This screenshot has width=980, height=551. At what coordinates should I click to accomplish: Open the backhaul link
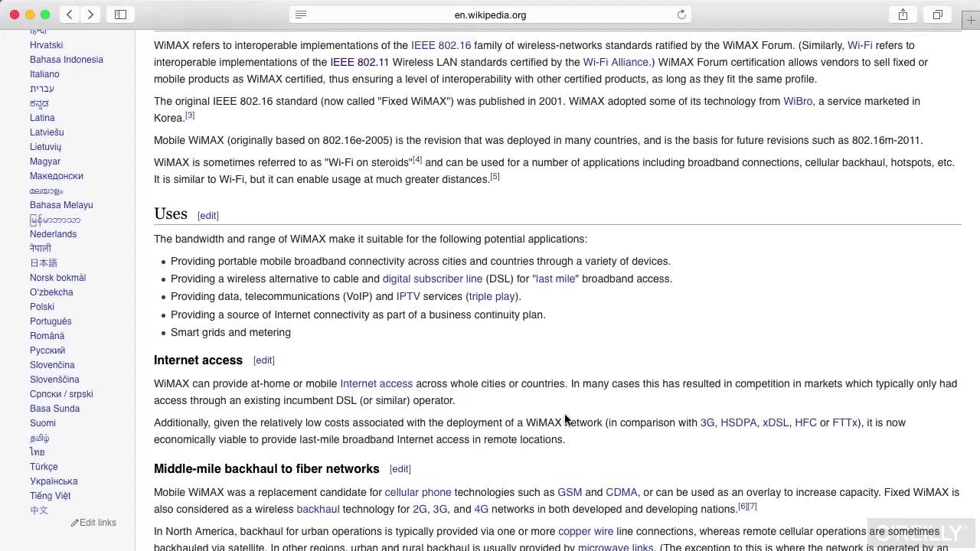[x=318, y=509]
